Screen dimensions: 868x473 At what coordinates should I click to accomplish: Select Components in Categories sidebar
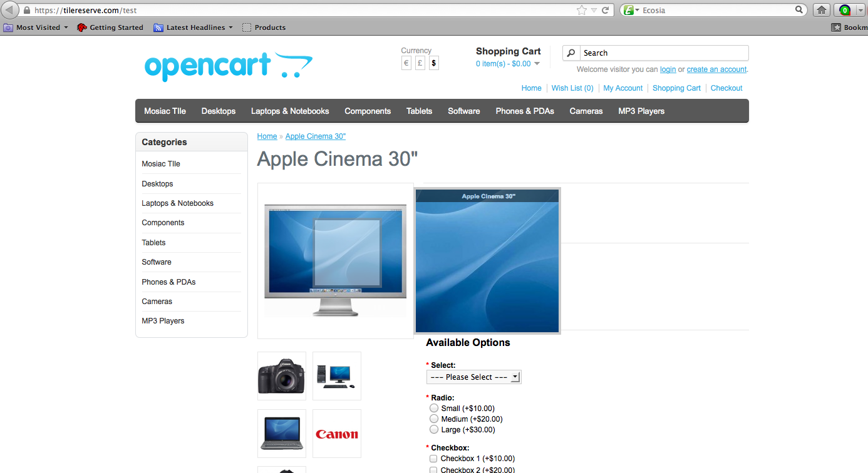[163, 223]
